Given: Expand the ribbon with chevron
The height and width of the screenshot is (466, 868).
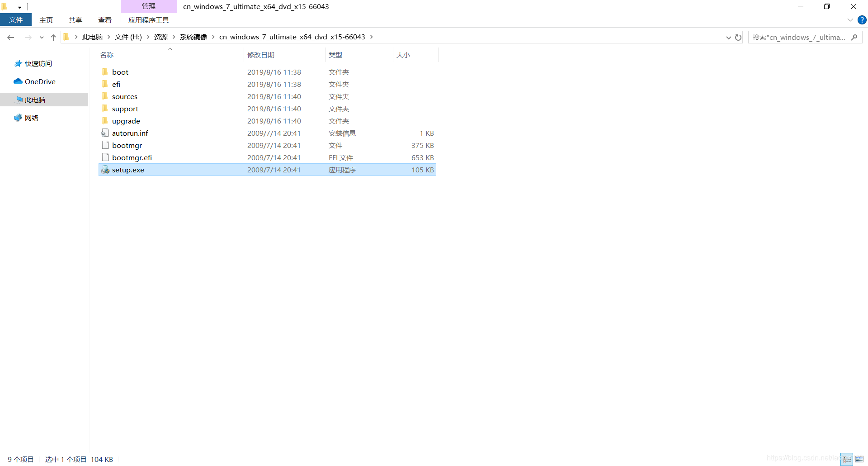Looking at the screenshot, I should [850, 20].
